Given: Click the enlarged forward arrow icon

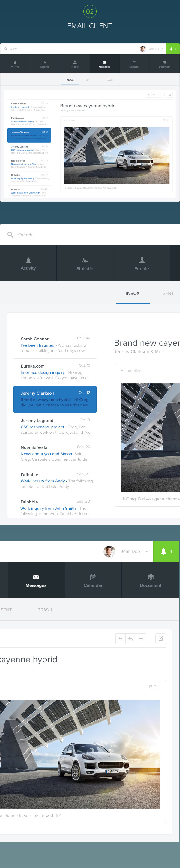Looking at the screenshot, I should click(x=141, y=638).
